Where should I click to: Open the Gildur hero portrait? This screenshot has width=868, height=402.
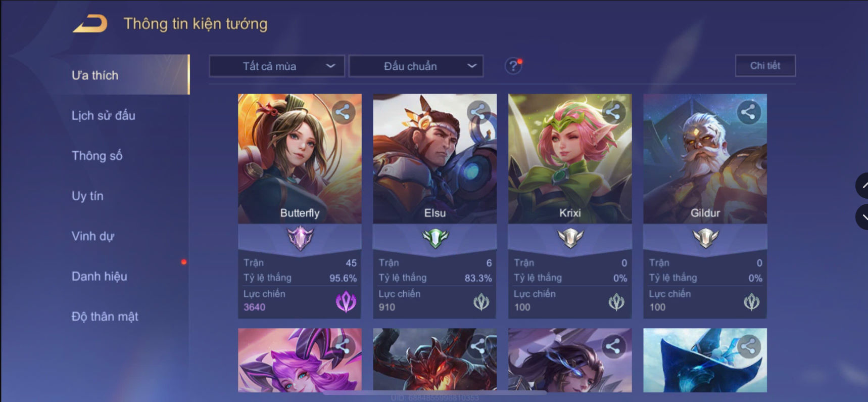(x=705, y=159)
